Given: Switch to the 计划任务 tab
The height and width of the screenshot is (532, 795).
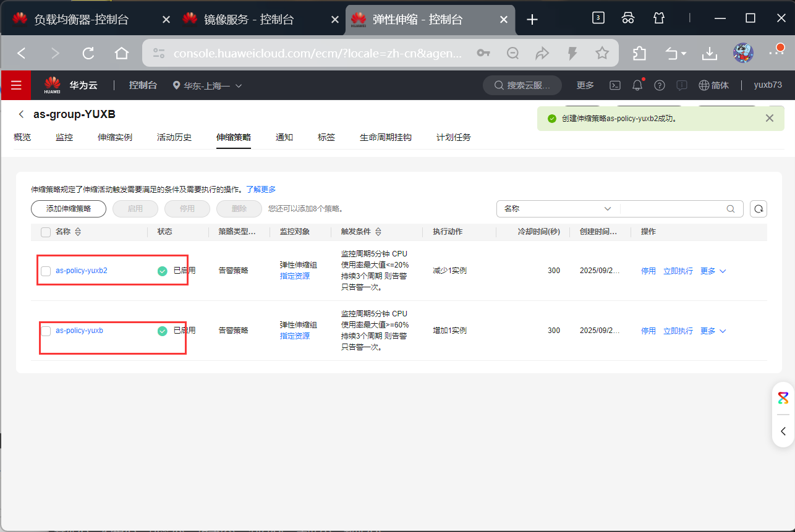Looking at the screenshot, I should [454, 137].
